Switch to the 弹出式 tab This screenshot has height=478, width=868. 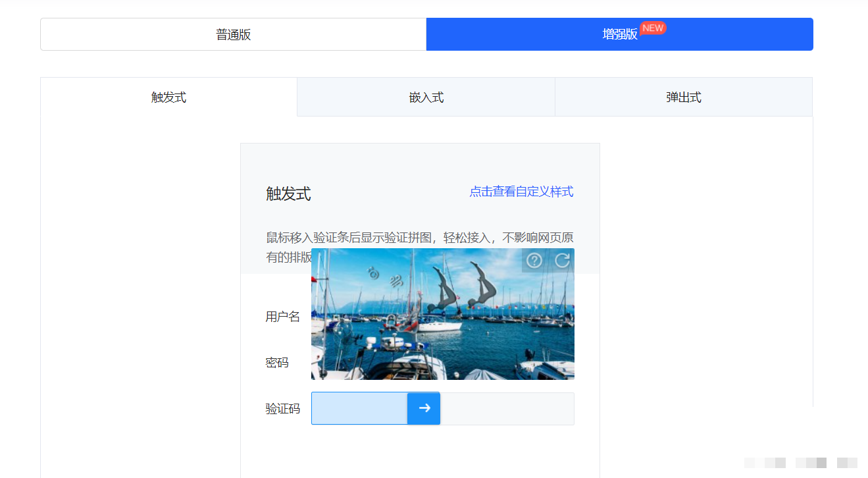point(683,97)
